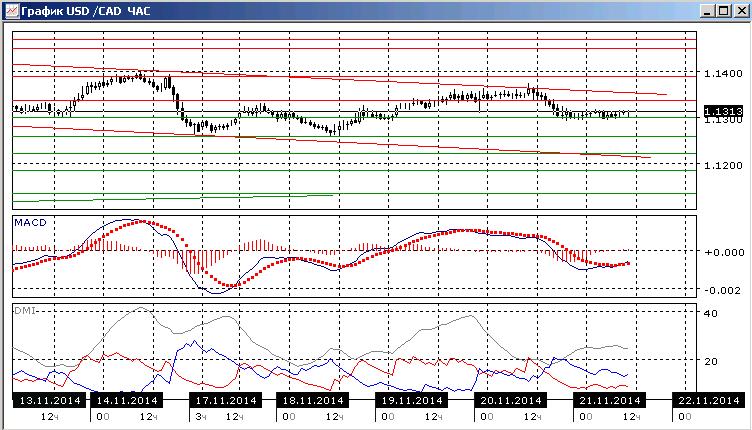This screenshot has height=430, width=752.
Task: Click the DMI indicator label
Action: pyautogui.click(x=25, y=311)
